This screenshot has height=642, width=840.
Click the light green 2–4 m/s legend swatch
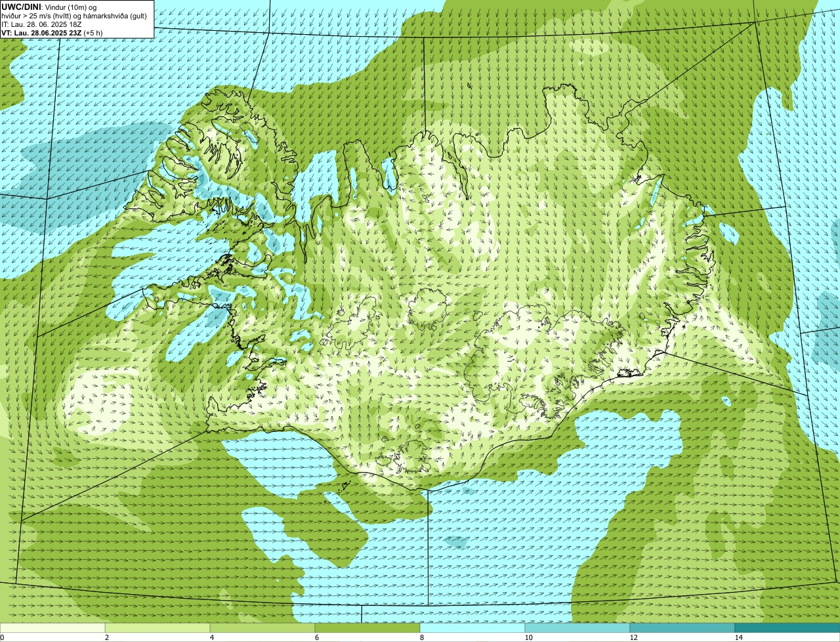157,628
